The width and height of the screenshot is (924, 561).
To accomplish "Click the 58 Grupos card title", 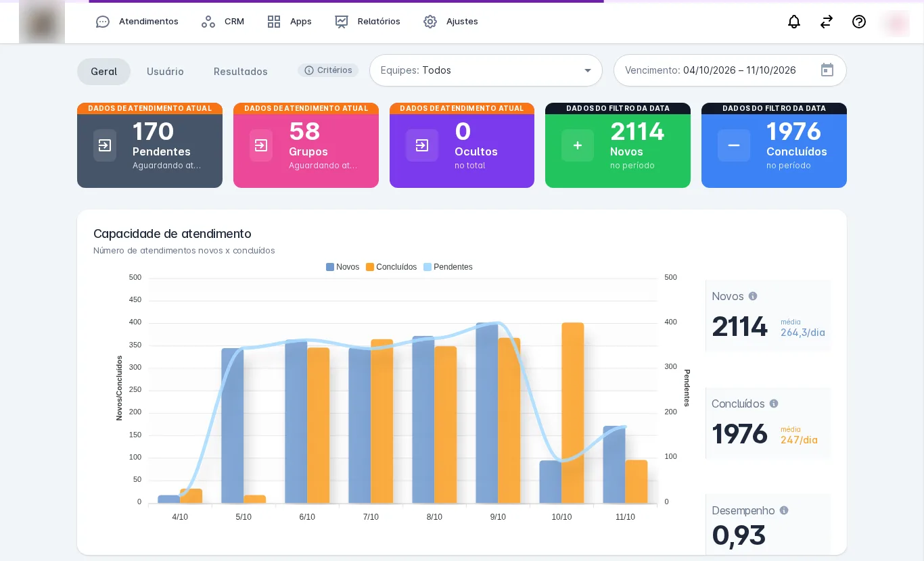I will coord(308,152).
